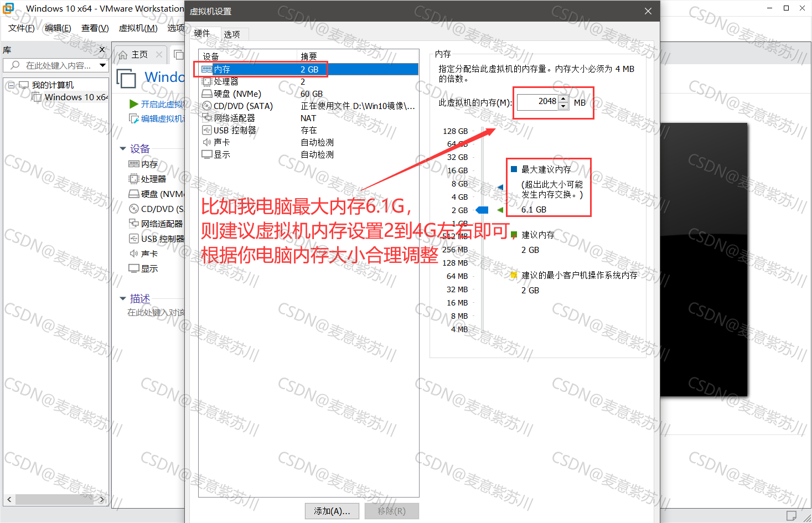Select the USB 控制器 icon in settings list

point(207,130)
